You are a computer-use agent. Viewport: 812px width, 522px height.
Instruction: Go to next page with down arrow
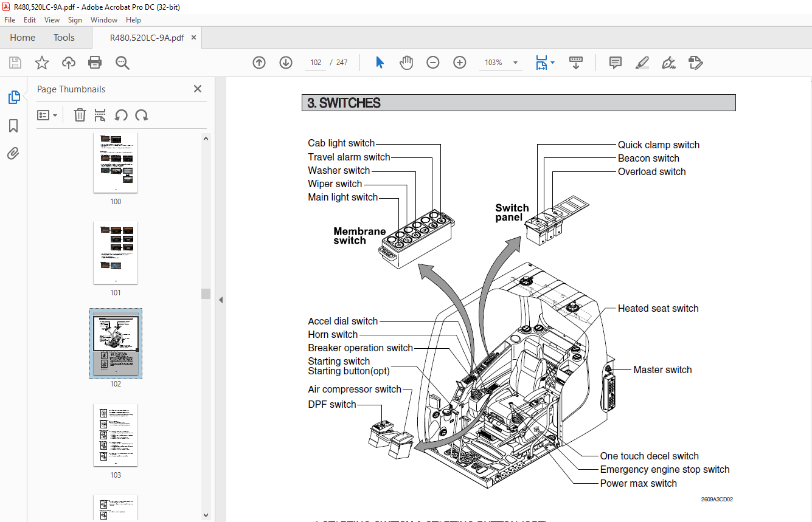point(286,63)
